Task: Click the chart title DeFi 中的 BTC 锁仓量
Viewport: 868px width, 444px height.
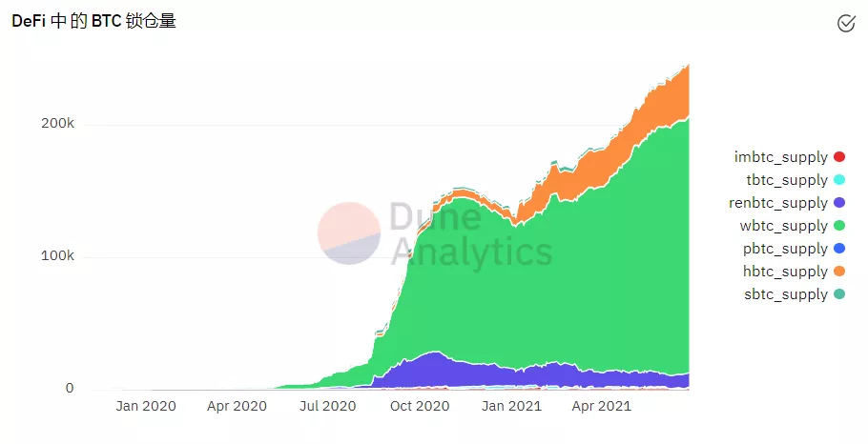Action: [93, 22]
